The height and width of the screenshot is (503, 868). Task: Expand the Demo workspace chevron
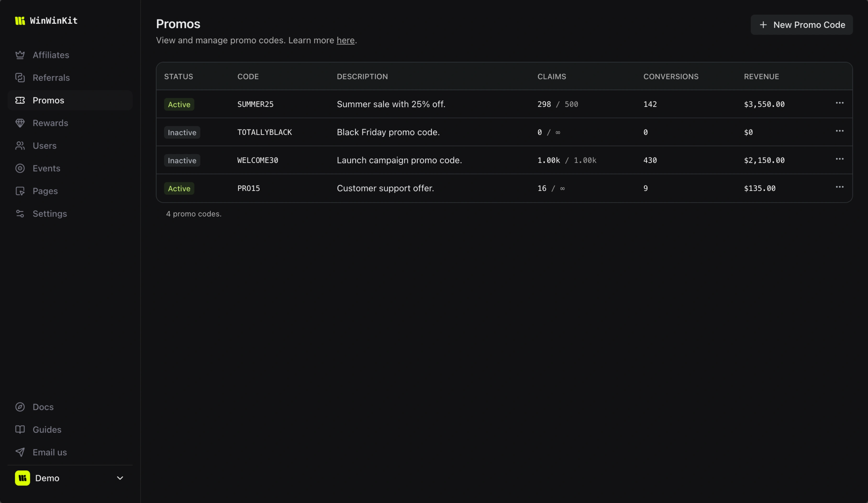(120, 478)
